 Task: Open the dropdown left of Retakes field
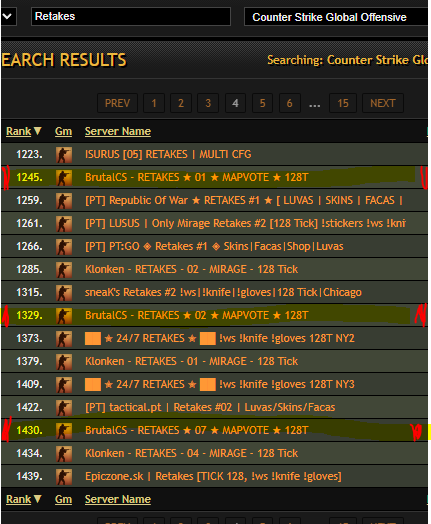[x=8, y=16]
